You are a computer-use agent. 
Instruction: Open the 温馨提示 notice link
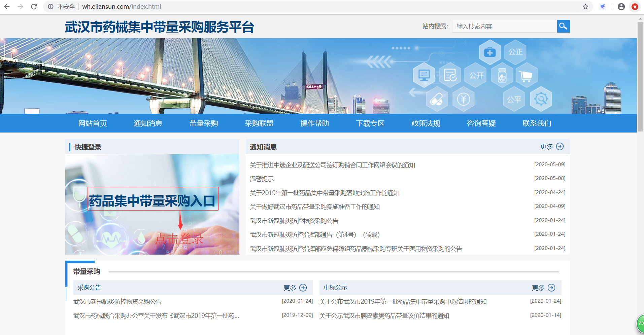click(262, 179)
